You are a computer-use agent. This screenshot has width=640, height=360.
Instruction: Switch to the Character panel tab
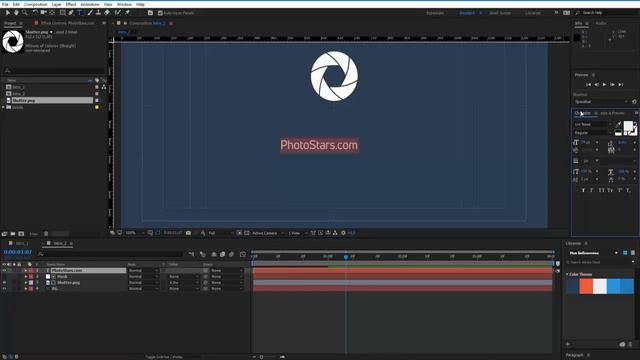click(582, 113)
